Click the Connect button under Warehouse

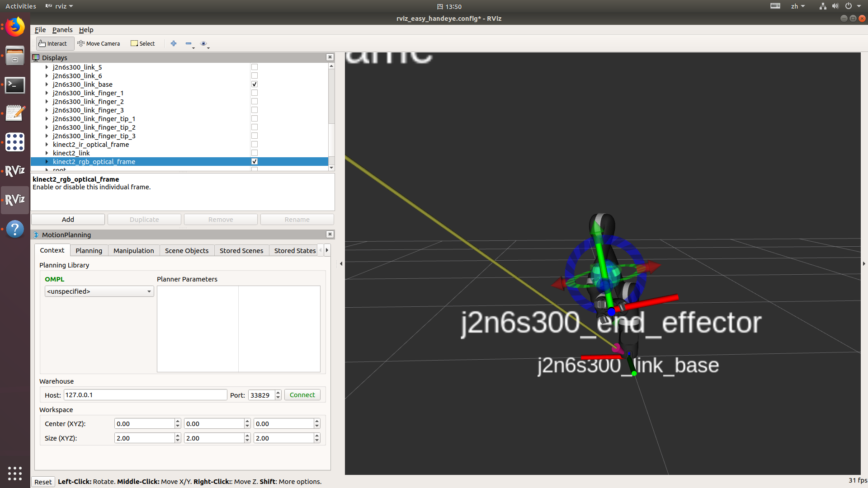[302, 394]
